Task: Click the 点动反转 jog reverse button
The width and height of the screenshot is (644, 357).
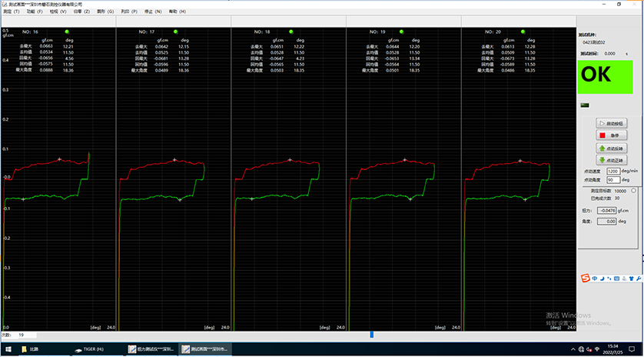Action: tap(611, 147)
